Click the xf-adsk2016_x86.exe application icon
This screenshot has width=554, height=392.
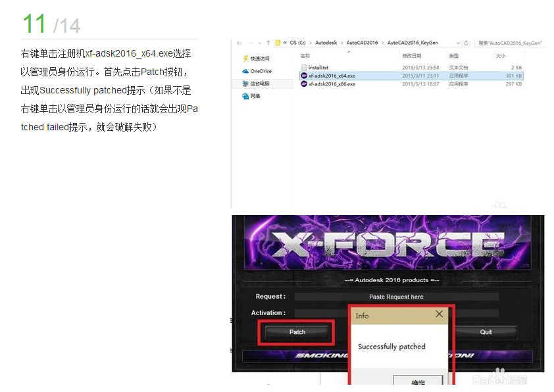[304, 84]
